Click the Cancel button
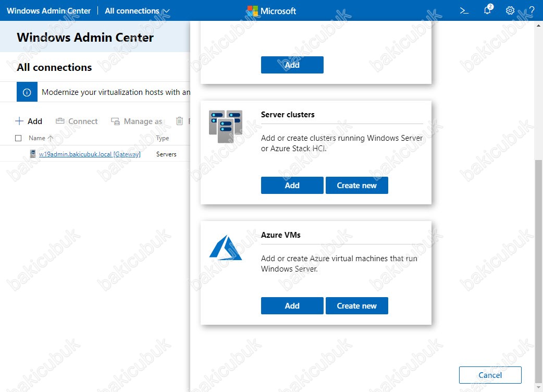Image resolution: width=543 pixels, height=392 pixels. click(x=490, y=375)
